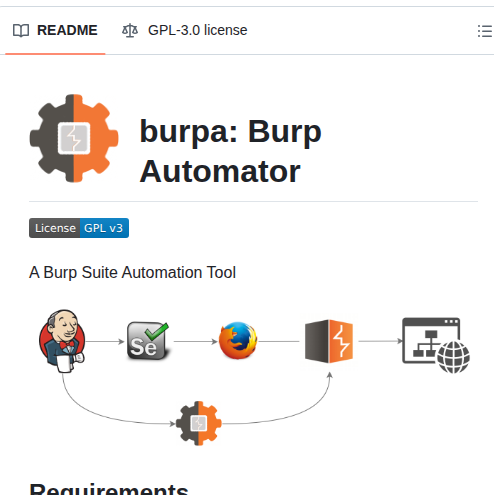Click the web application sitemap globe icon
494x495 pixels.
click(436, 345)
